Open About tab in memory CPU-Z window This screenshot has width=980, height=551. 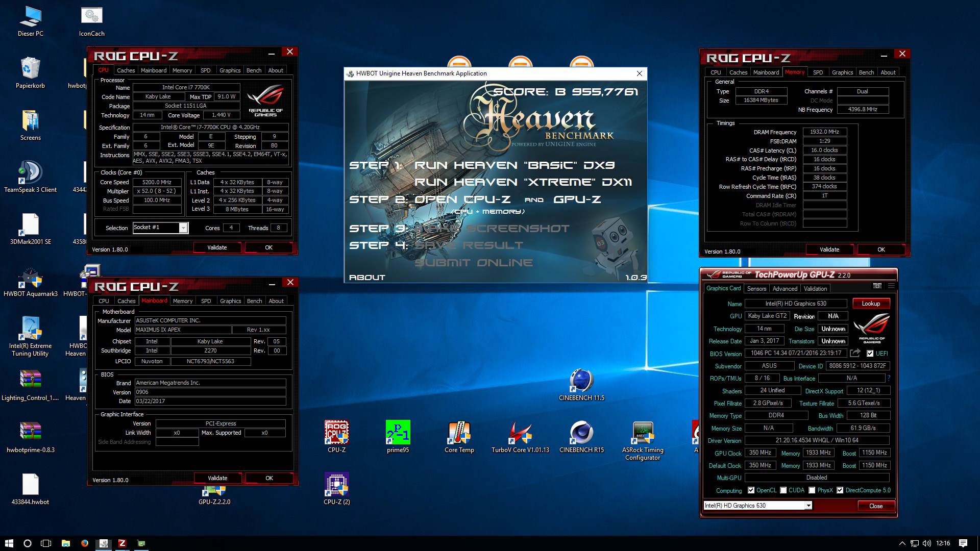(x=888, y=72)
